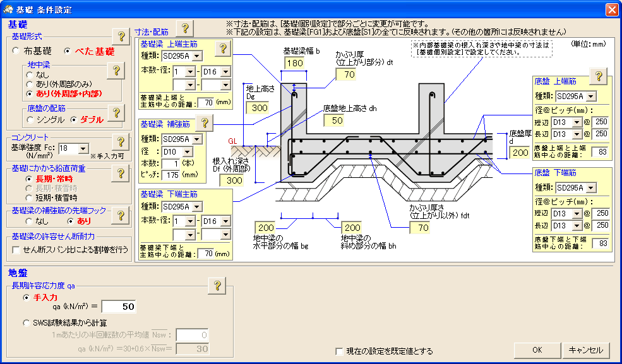Open 上端主筋 本数 dropdown

[x=191, y=72]
